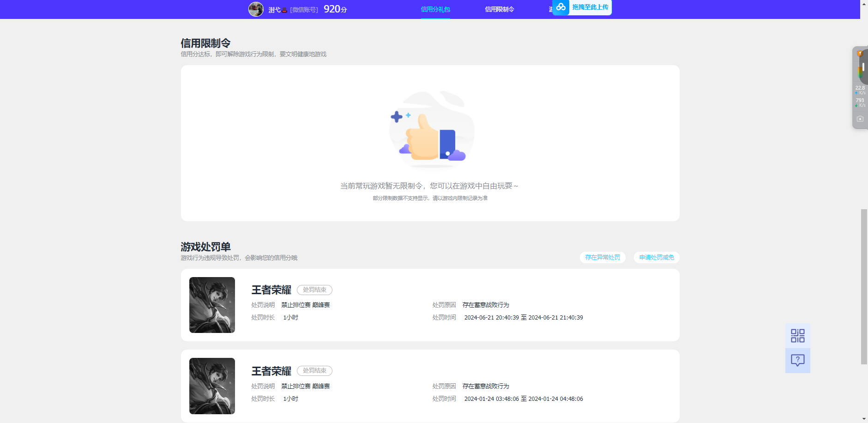Click the 793 K/s download speed reading
The image size is (868, 423).
pyautogui.click(x=860, y=103)
